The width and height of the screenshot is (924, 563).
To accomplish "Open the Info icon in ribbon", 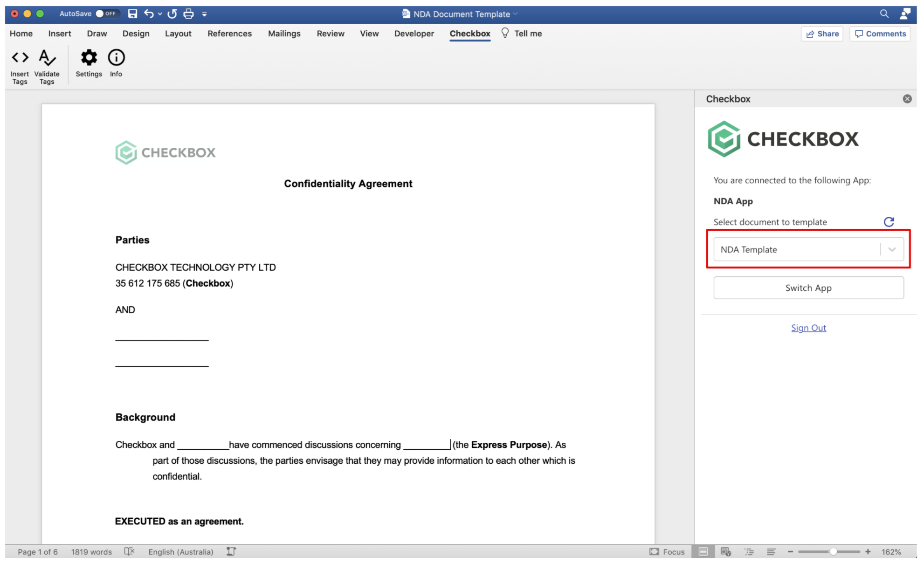I will click(116, 63).
